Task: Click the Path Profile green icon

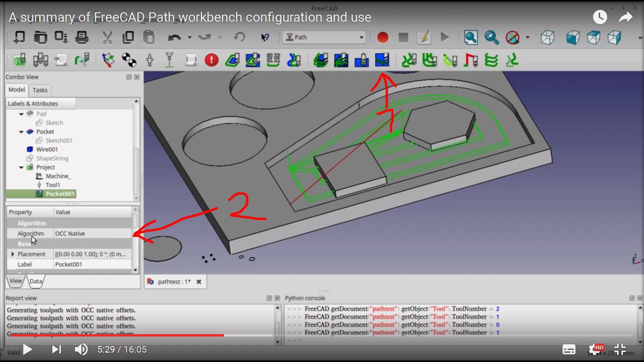Action: pyautogui.click(x=232, y=60)
